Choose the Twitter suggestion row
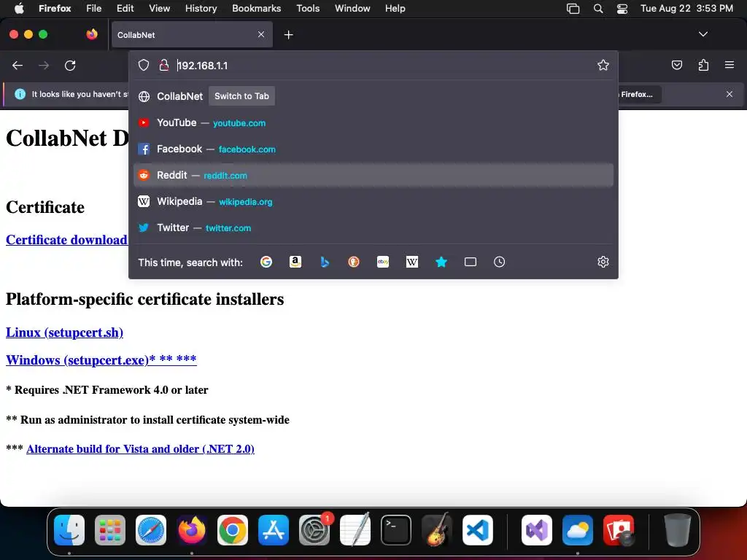Viewport: 747px width, 560px height. [373, 227]
